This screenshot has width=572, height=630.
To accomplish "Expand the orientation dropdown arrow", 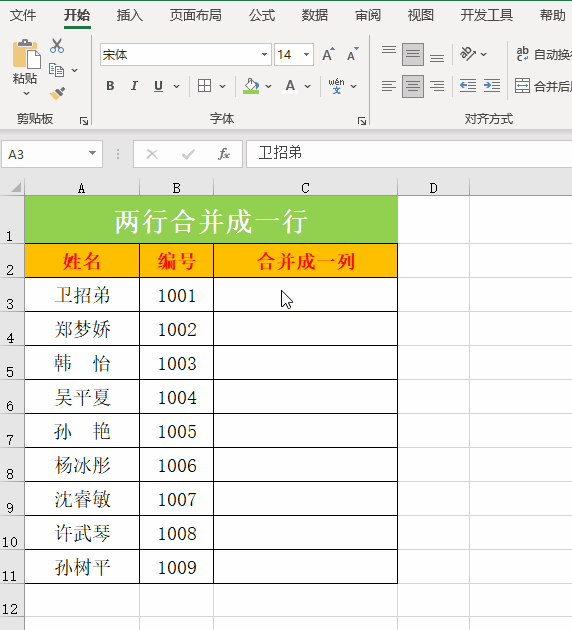I will [x=483, y=54].
